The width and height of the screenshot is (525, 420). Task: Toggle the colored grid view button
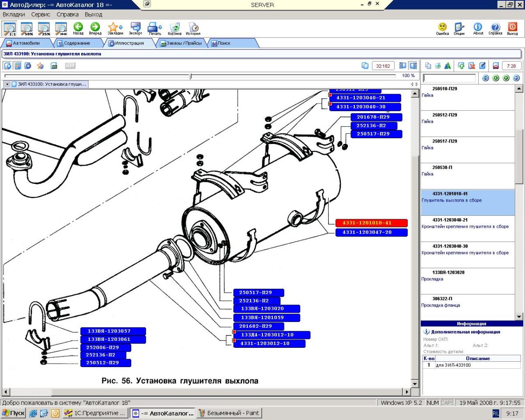(18, 66)
